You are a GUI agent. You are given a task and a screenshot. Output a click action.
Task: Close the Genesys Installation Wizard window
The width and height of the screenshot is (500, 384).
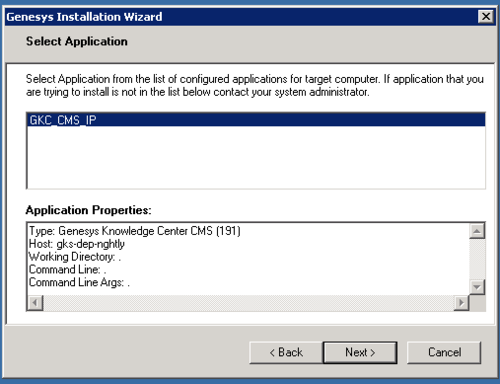pyautogui.click(x=485, y=16)
